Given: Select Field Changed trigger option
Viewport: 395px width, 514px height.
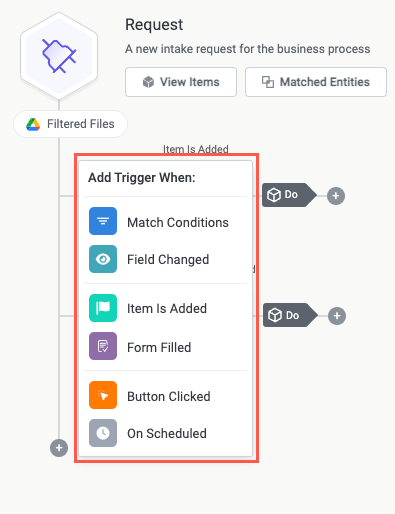Looking at the screenshot, I should [166, 259].
